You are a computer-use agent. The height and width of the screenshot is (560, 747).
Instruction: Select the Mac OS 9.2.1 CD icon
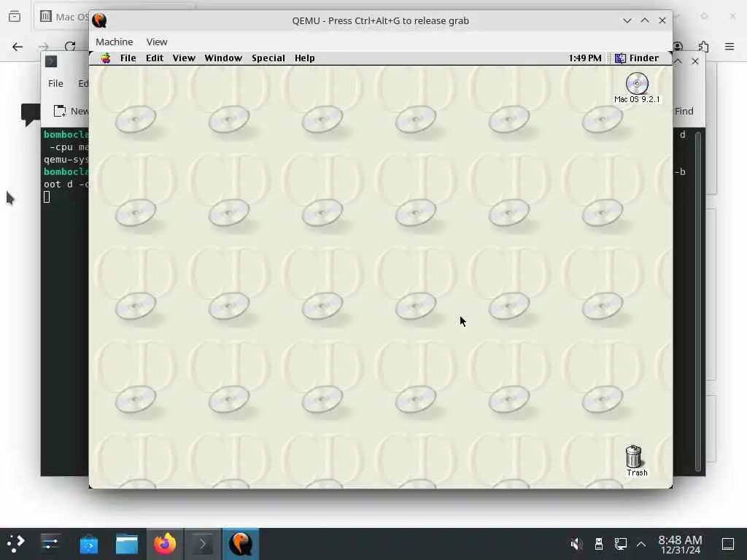click(x=637, y=87)
